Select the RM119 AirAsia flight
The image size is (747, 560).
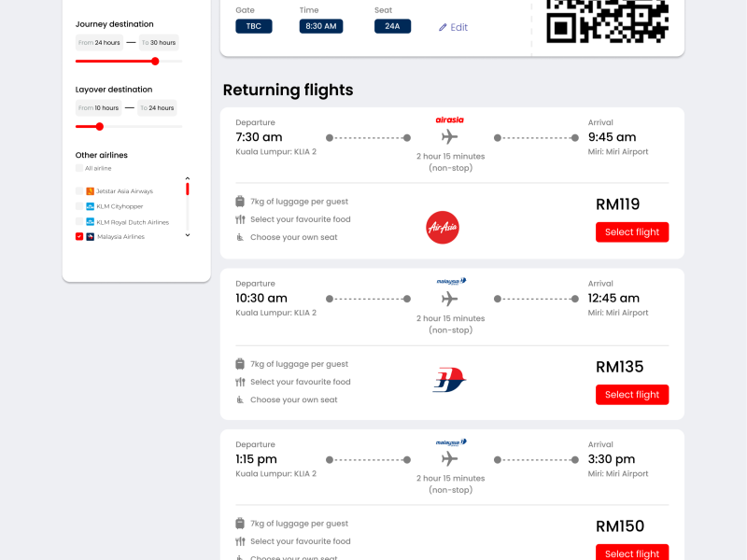pos(632,232)
